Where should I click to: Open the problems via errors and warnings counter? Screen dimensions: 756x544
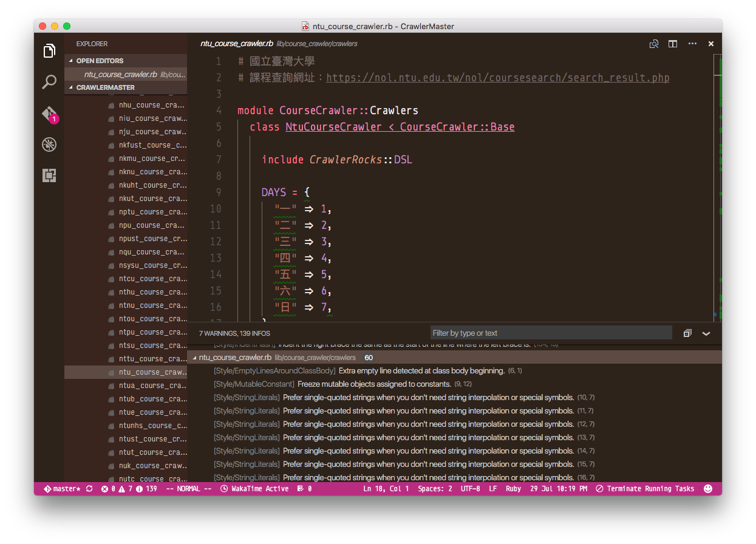pyautogui.click(x=129, y=489)
